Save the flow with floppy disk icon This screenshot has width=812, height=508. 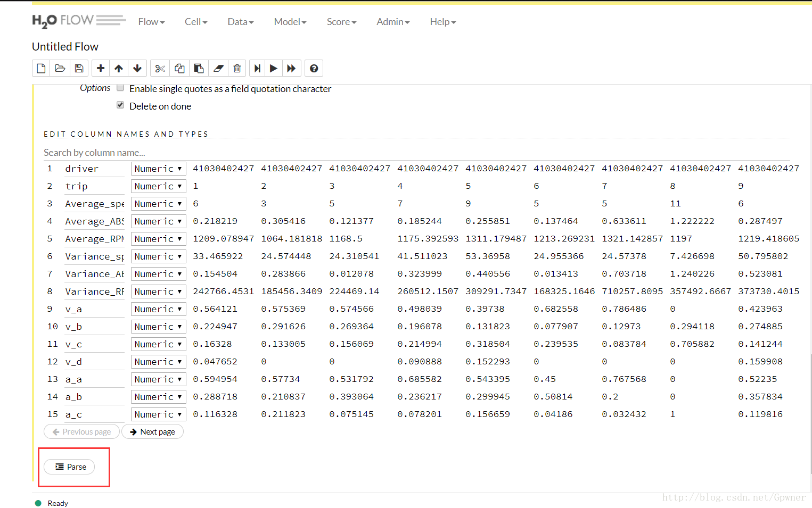[79, 68]
